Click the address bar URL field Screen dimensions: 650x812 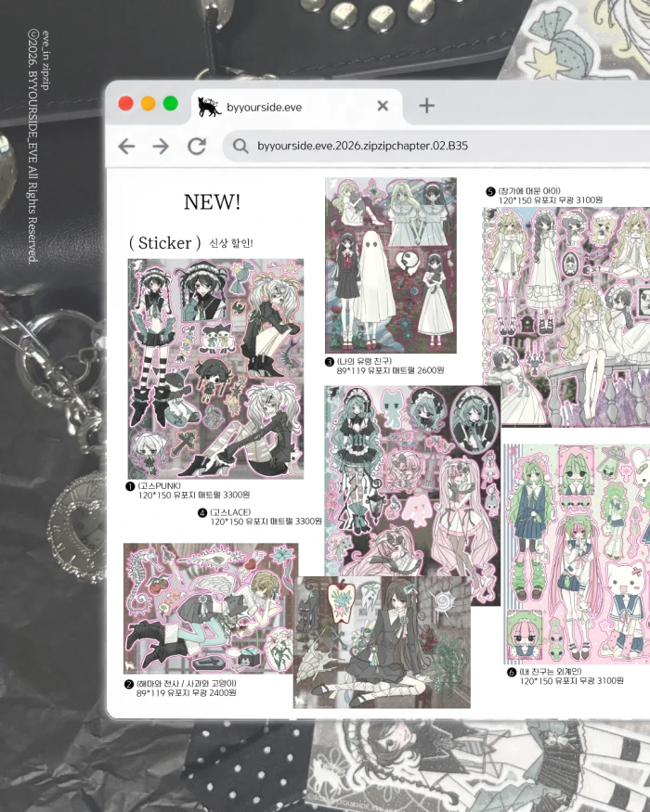point(436,146)
